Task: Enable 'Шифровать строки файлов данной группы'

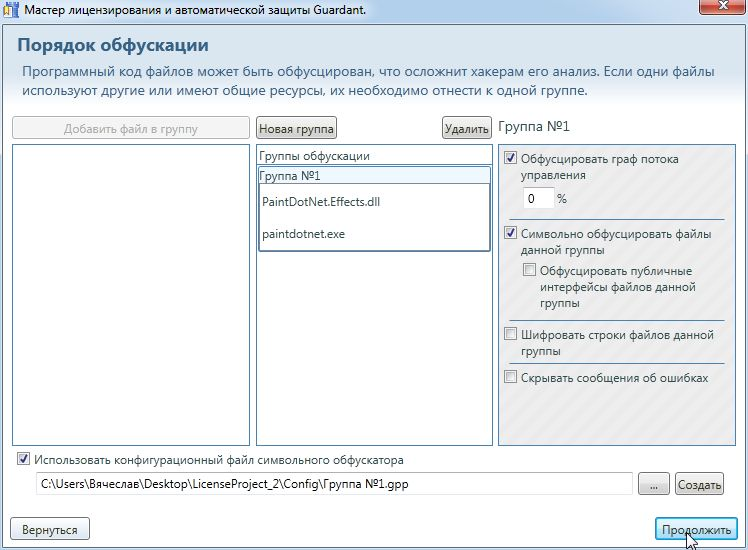Action: [x=511, y=335]
